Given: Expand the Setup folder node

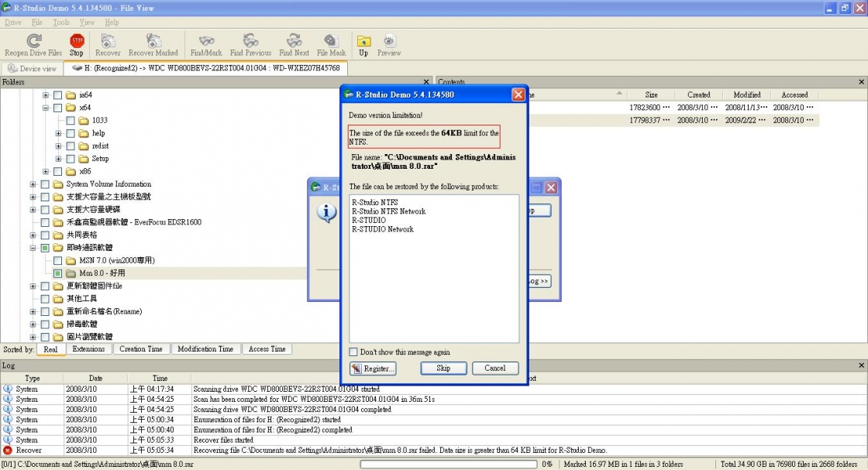Looking at the screenshot, I should (58, 159).
